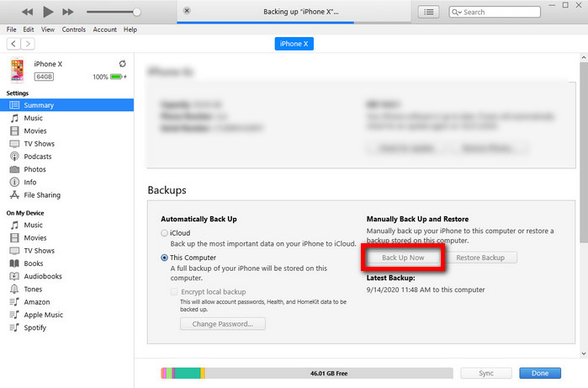Click the Settings Movies film icon

coord(14,131)
